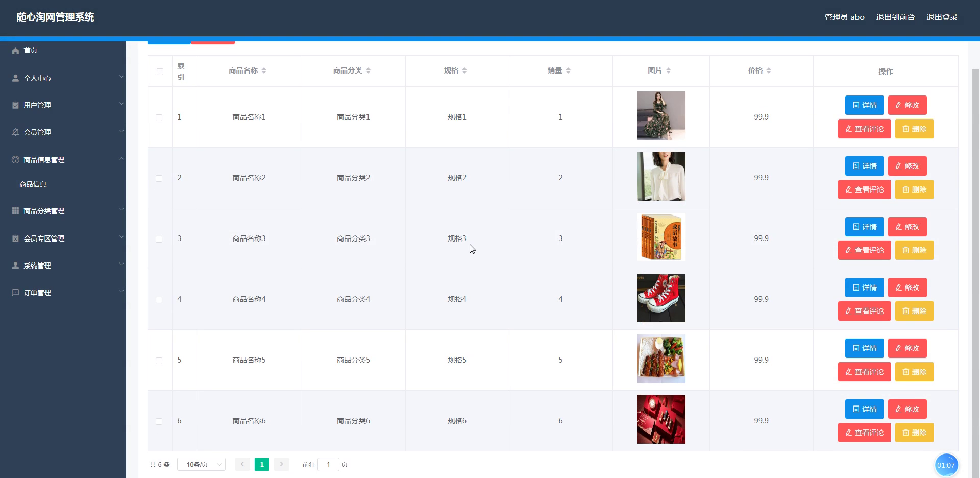Sort by 价格 column arrows
This screenshot has height=478, width=980.
(769, 70)
